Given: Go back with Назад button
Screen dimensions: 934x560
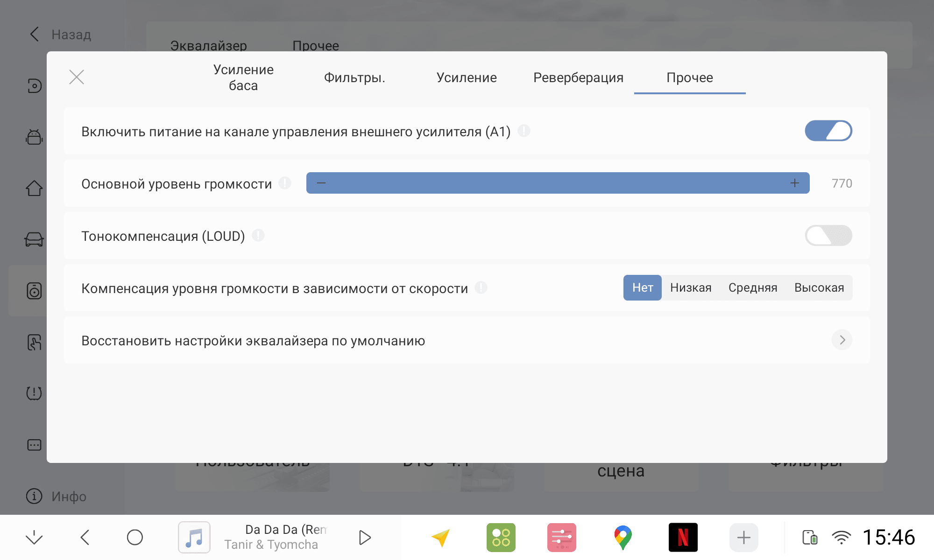Looking at the screenshot, I should [x=60, y=34].
